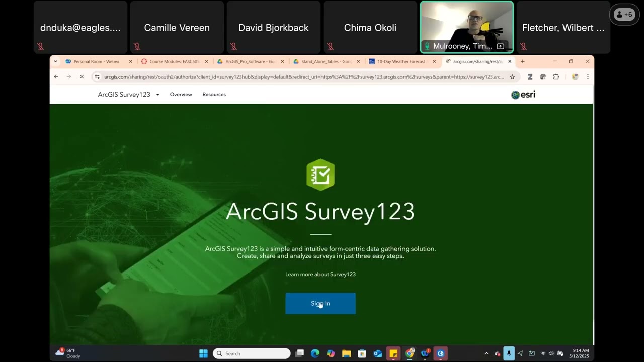Switch to the Course Modules browser tab
This screenshot has height=362, width=644.
pos(174,62)
